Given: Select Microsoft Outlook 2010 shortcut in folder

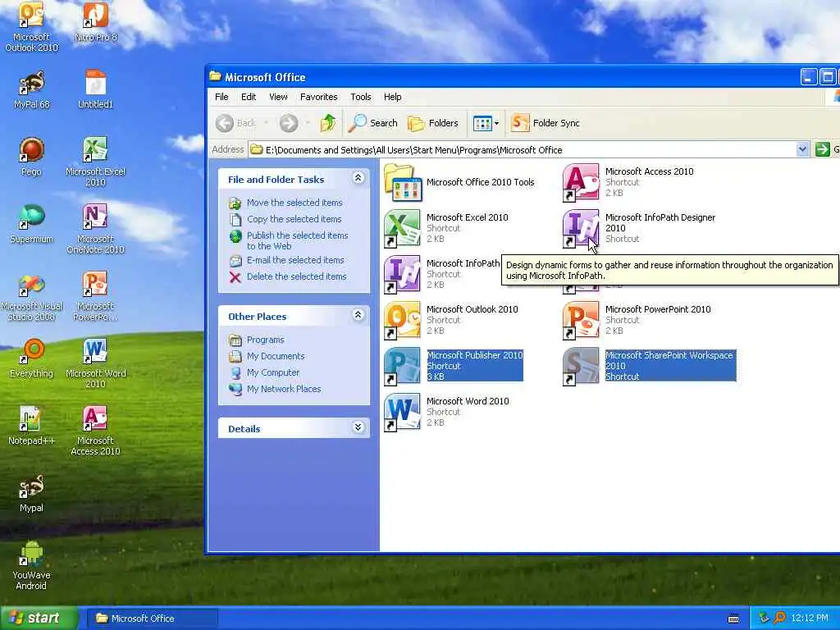Looking at the screenshot, I should [450, 321].
